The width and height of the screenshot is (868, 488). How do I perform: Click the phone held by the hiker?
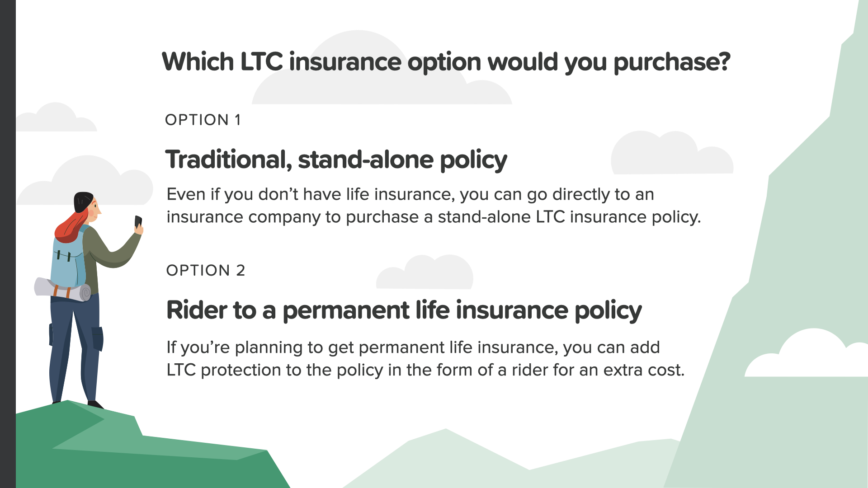click(x=138, y=221)
